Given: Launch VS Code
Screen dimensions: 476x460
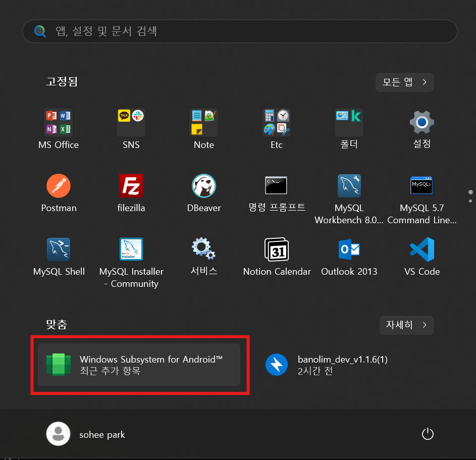Looking at the screenshot, I should 422,257.
